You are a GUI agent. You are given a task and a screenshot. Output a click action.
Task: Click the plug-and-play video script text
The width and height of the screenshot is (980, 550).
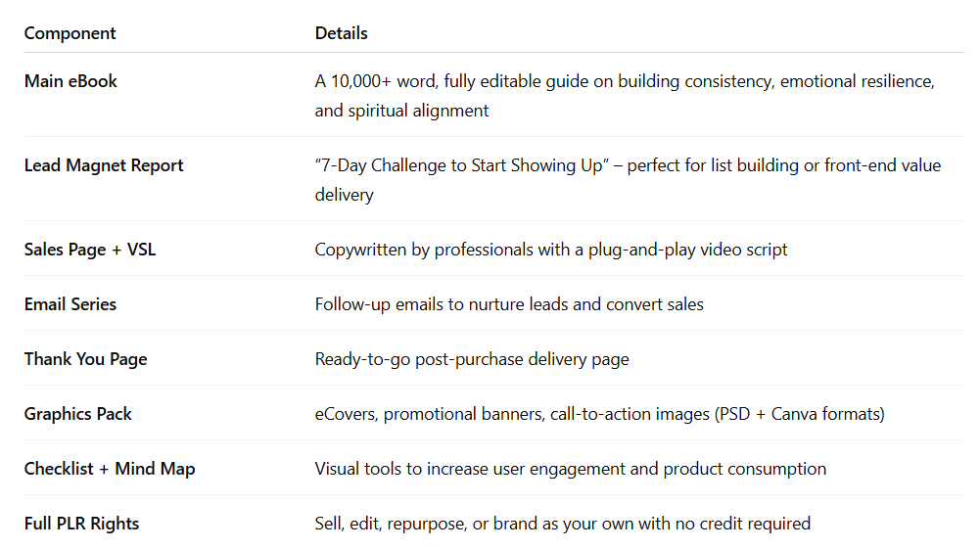coord(687,250)
